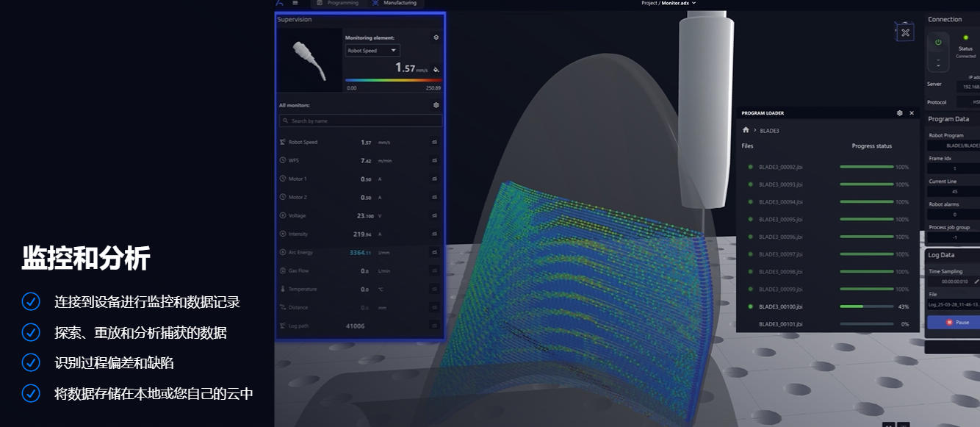Click the Search by name field in All monitors
Screen dimensions: 980x427
360,120
